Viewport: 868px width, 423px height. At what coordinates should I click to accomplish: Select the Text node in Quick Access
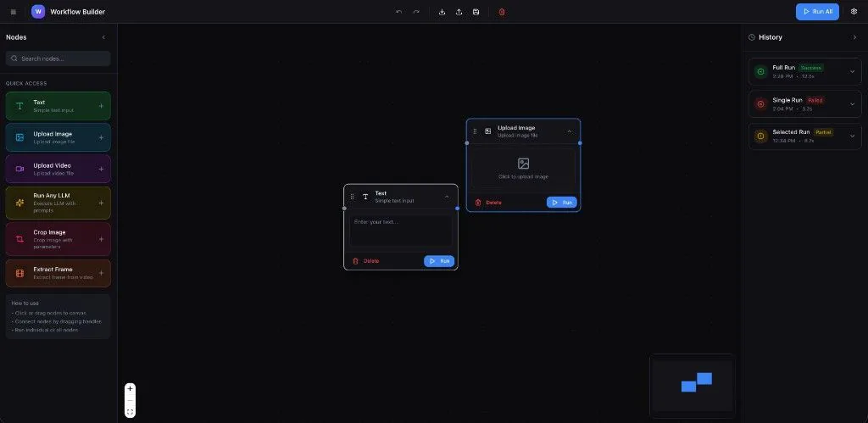click(58, 106)
